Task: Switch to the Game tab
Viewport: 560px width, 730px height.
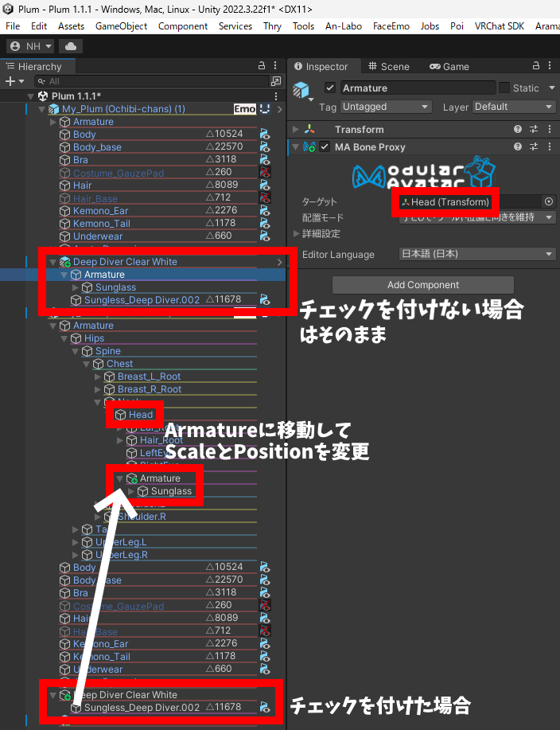Action: click(449, 67)
